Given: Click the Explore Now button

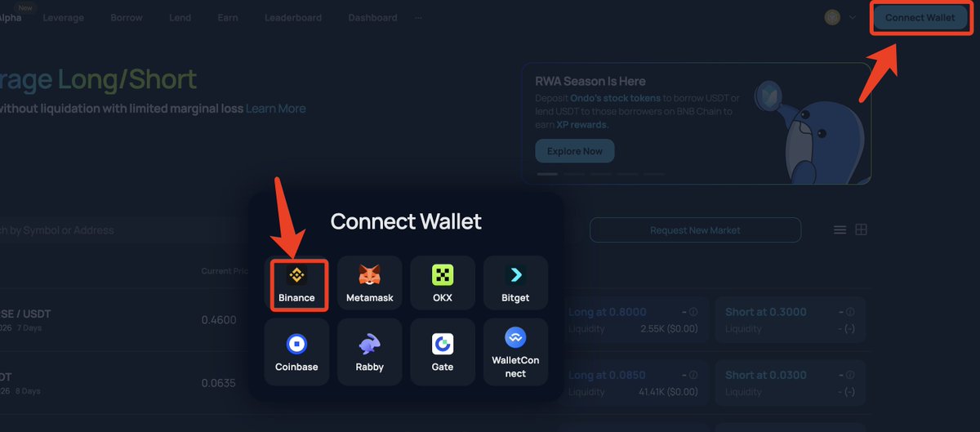Looking at the screenshot, I should 575,151.
